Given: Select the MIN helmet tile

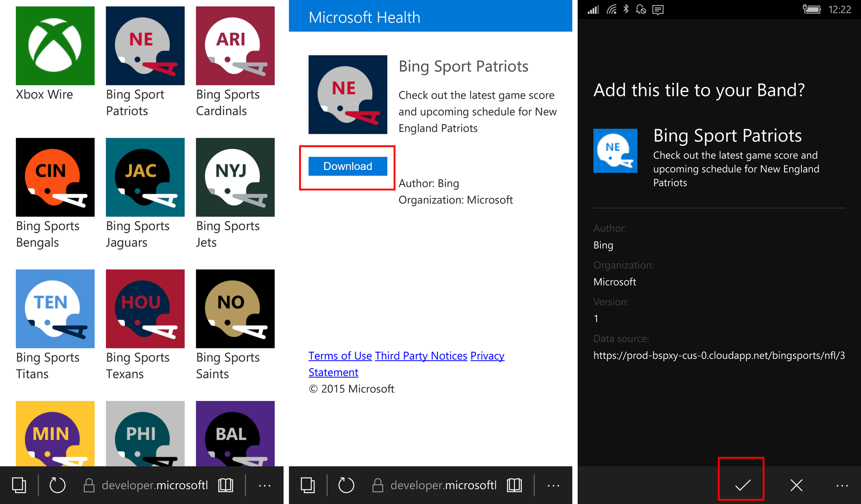Looking at the screenshot, I should (x=55, y=433).
